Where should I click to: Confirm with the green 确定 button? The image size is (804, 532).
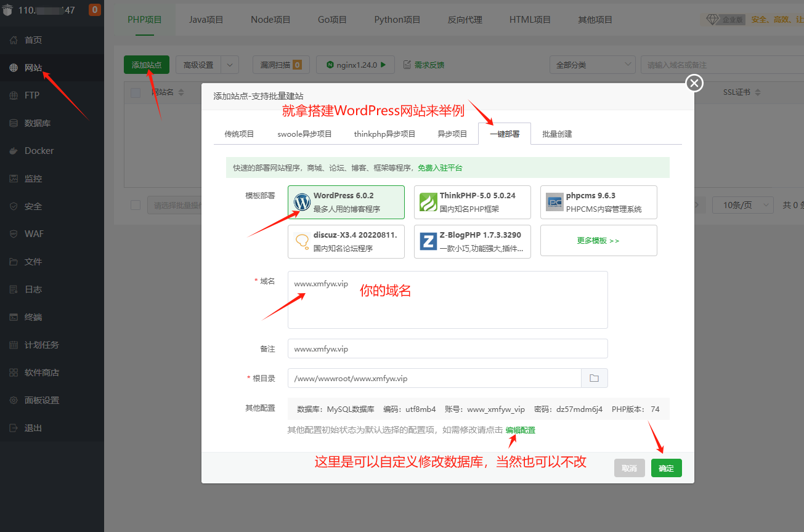pos(667,468)
